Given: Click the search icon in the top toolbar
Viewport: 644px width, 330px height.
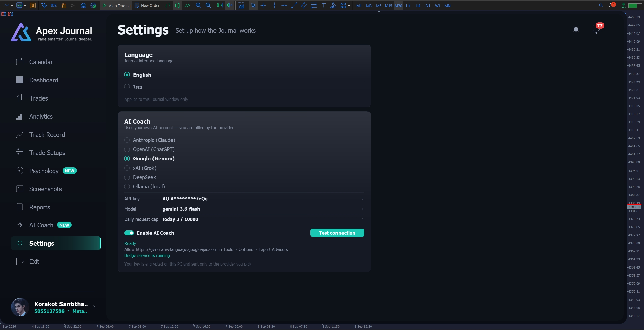Looking at the screenshot, I should pyautogui.click(x=601, y=5).
